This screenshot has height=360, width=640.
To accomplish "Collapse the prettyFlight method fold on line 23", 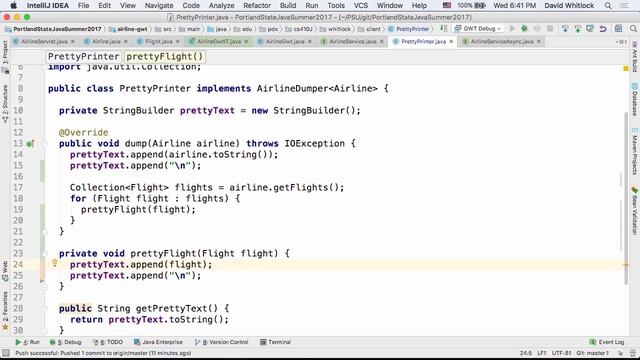I will [x=44, y=253].
